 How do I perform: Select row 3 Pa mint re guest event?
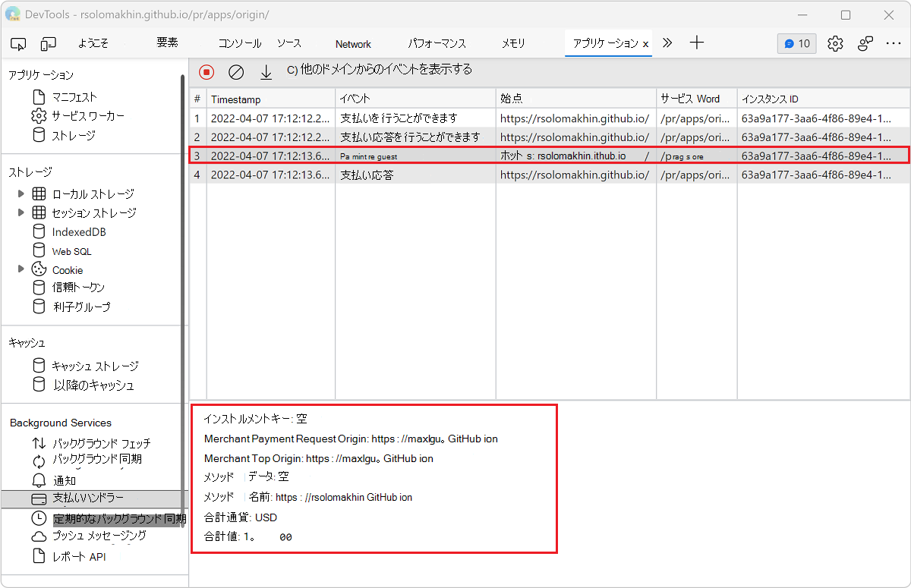(x=550, y=156)
